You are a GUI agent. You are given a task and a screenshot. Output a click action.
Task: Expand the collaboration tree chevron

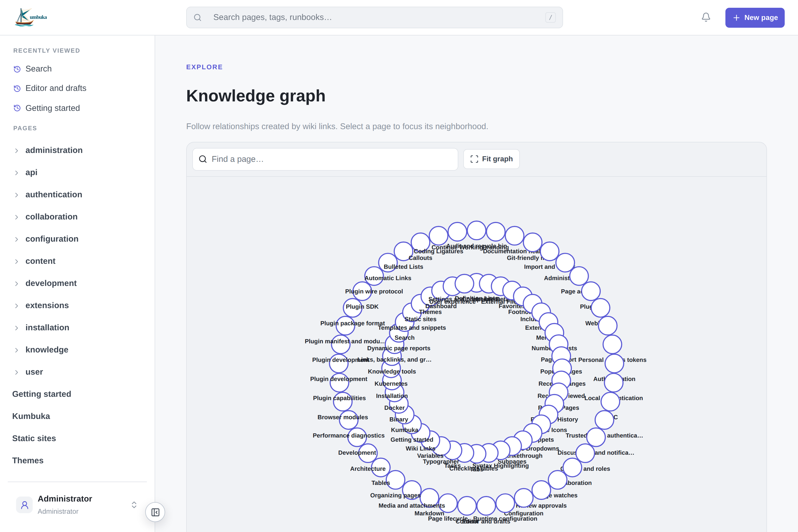pos(16,217)
